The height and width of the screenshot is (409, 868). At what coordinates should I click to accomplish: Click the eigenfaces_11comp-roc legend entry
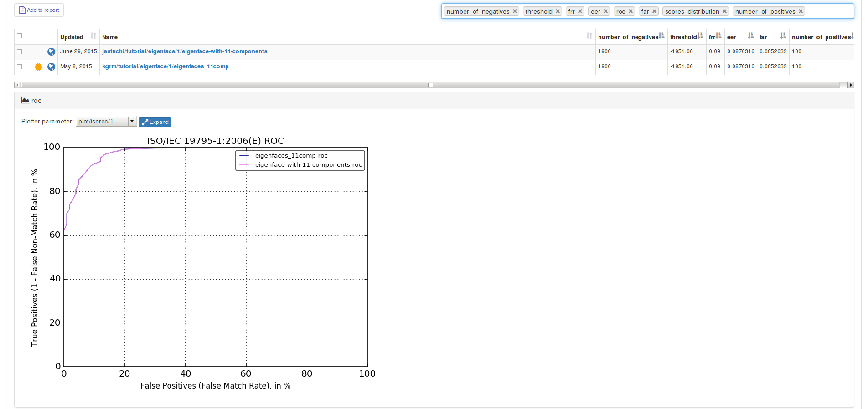pos(291,156)
